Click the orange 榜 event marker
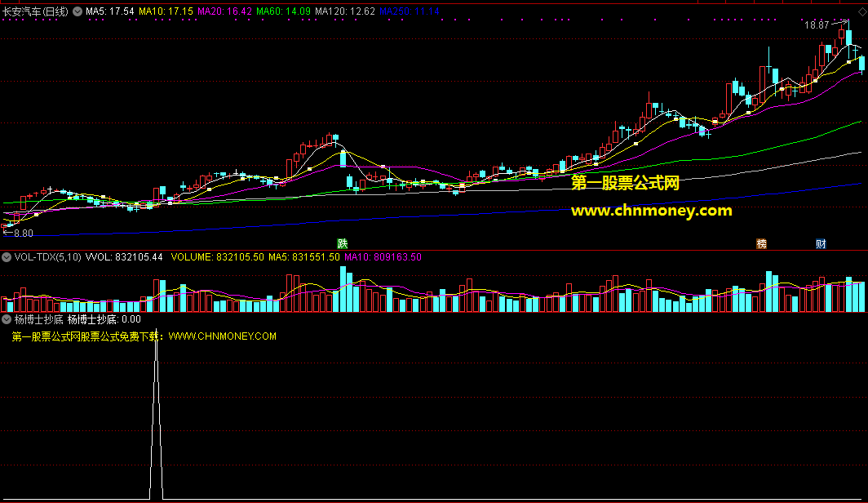The image size is (868, 503). (761, 244)
